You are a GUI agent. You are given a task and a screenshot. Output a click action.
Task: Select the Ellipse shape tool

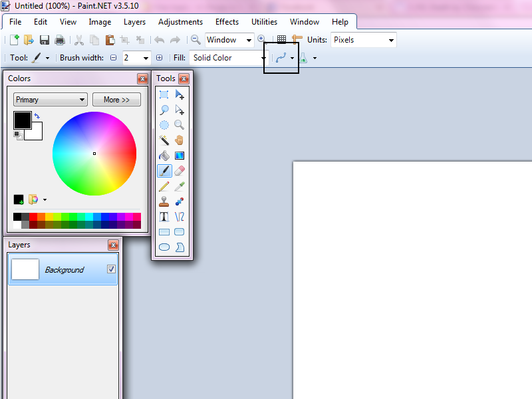point(164,247)
